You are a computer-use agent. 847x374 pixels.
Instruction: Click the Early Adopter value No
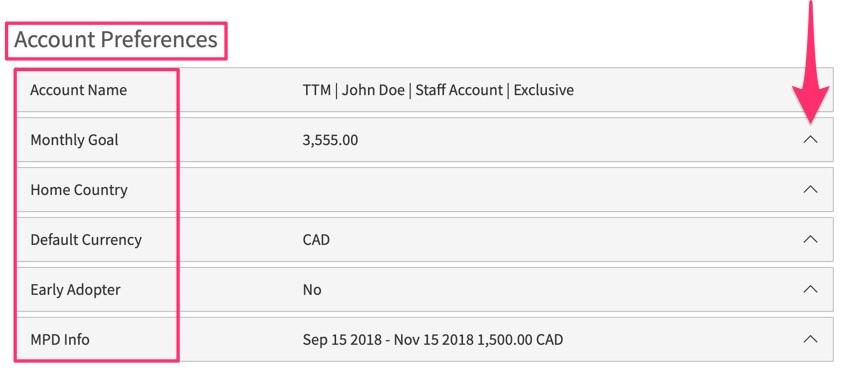[x=312, y=290]
